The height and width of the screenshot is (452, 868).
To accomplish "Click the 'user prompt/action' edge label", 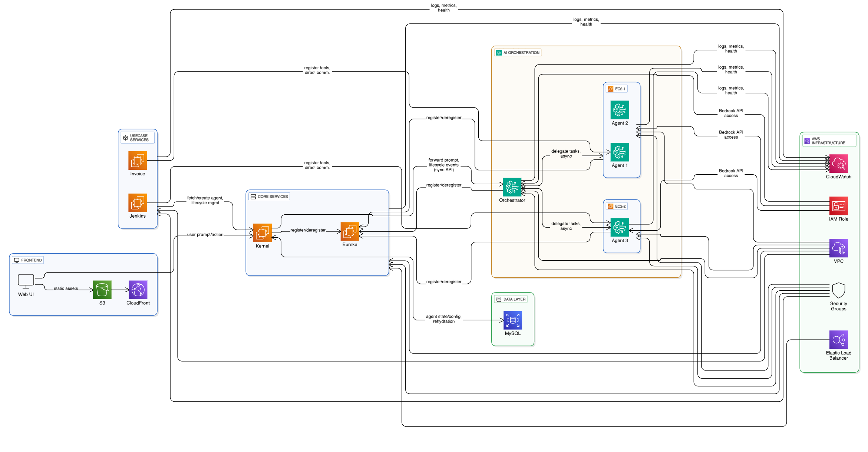I will tap(205, 235).
